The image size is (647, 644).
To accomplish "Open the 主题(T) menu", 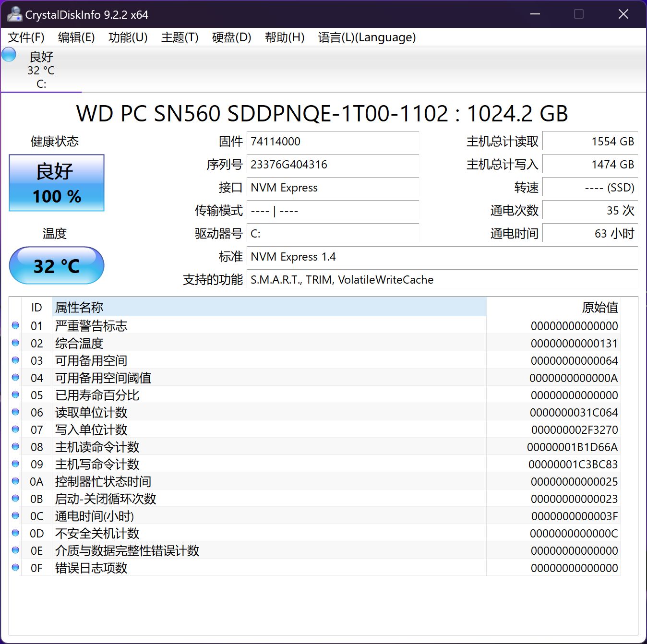I will tap(180, 37).
